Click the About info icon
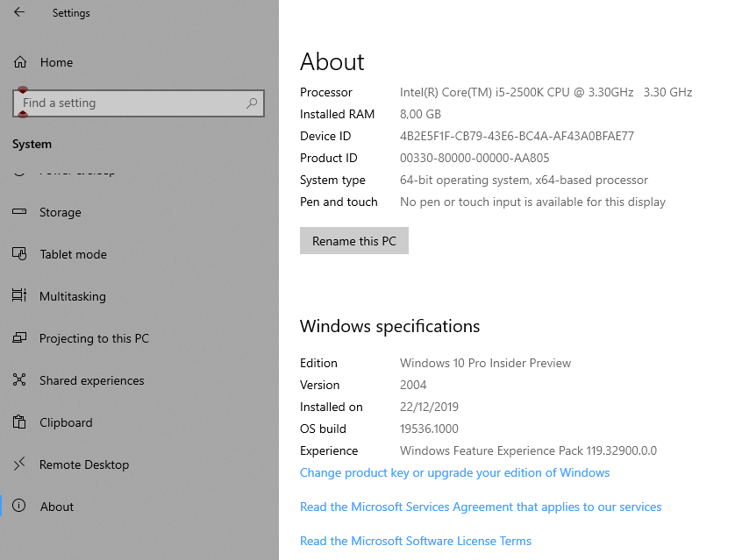 [x=18, y=506]
